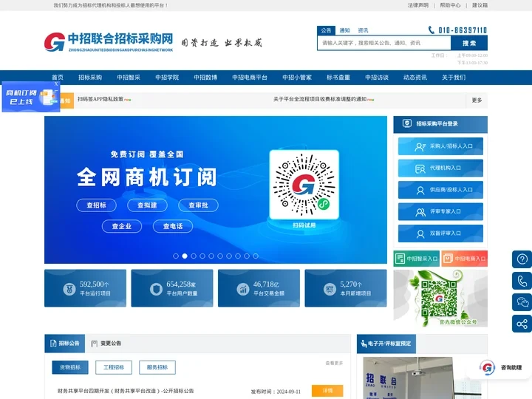Select the 货物招标 filter tab
532x399 pixels.
pos(70,367)
